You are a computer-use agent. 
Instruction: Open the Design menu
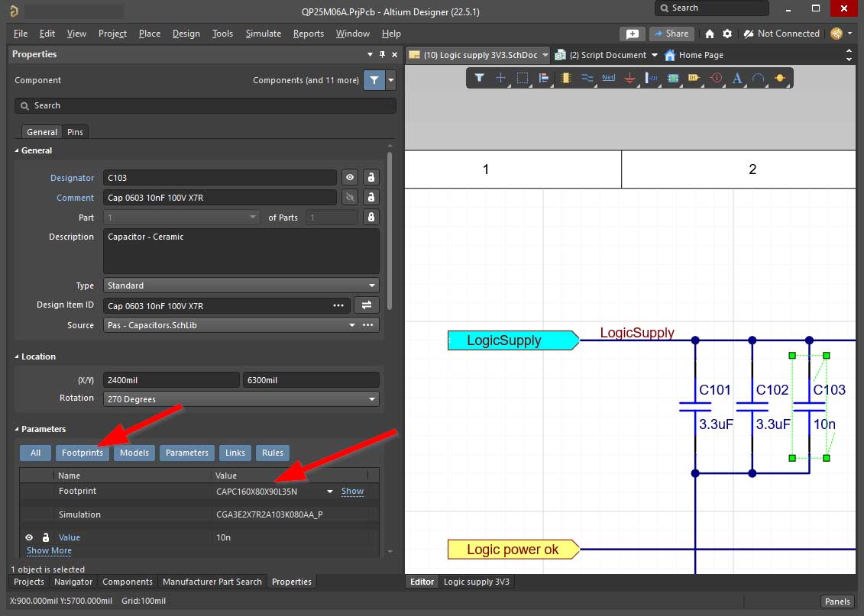click(x=186, y=34)
